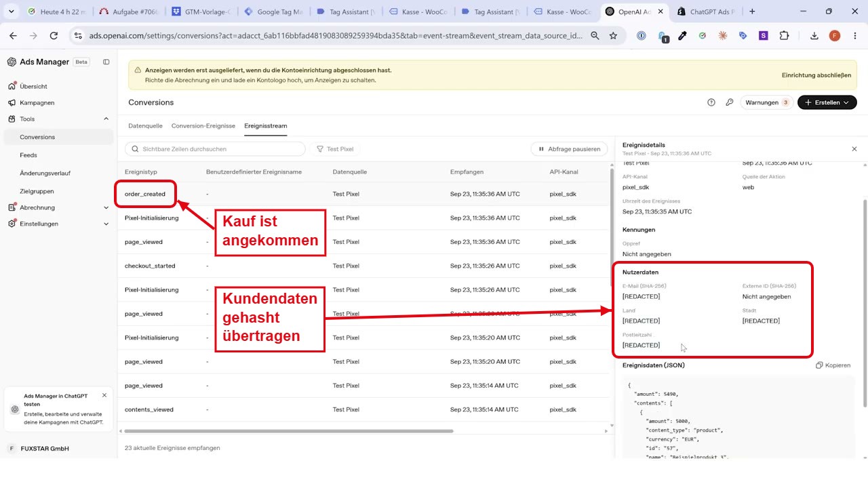This screenshot has height=488, width=868.
Task: Open the help question mark icon
Action: [x=711, y=102]
